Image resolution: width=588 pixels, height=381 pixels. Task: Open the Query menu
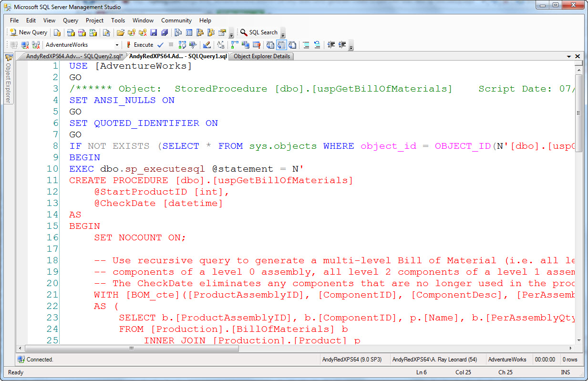[x=71, y=21]
